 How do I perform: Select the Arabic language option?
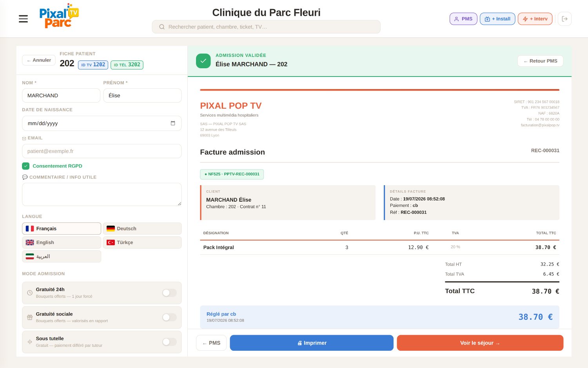[x=62, y=256]
